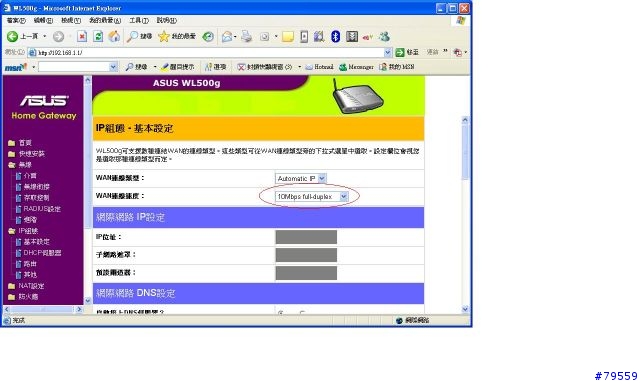640x384 pixels.
Task: Open the NAT settings folder
Action: (26, 286)
